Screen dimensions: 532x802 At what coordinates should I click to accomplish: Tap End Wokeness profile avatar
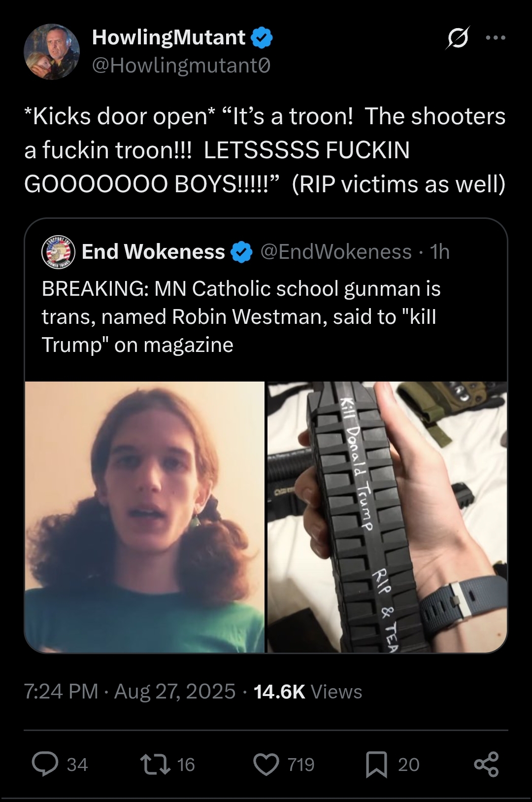(58, 252)
